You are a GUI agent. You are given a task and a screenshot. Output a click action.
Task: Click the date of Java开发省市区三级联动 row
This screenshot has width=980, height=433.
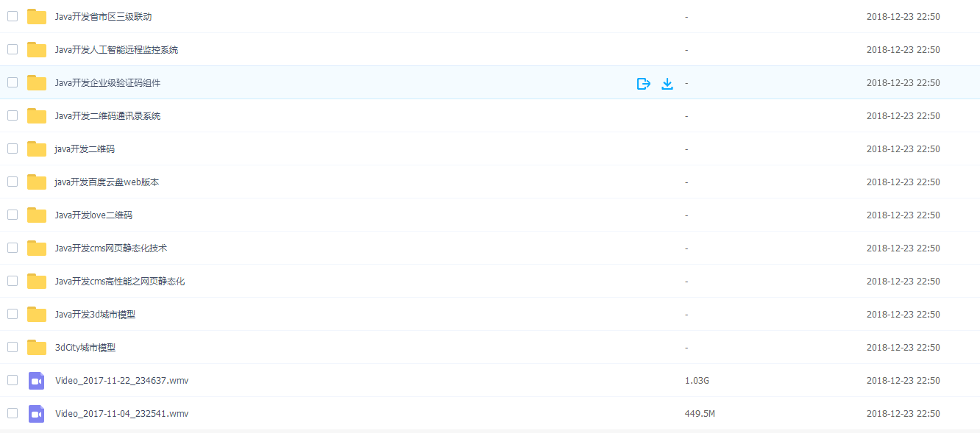point(903,17)
